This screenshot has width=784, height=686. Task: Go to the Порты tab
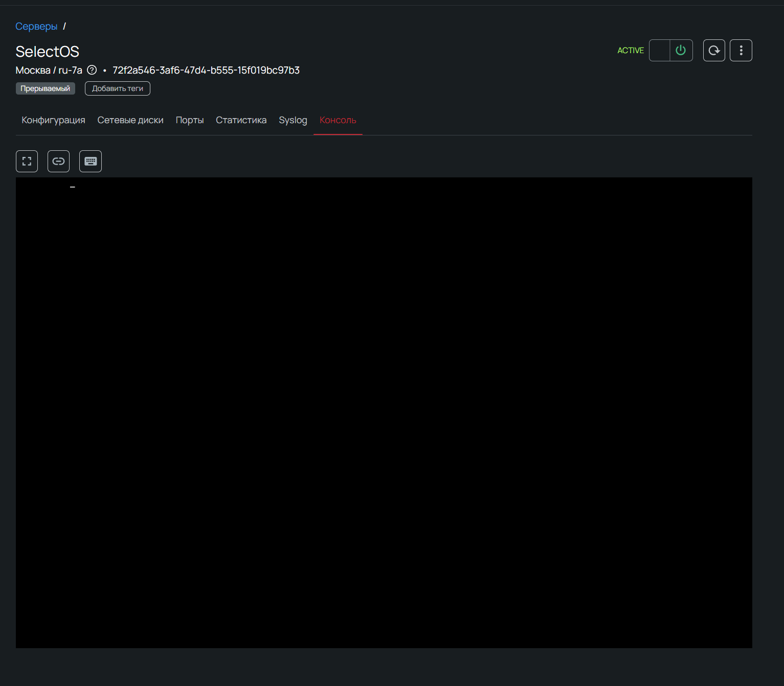[190, 120]
